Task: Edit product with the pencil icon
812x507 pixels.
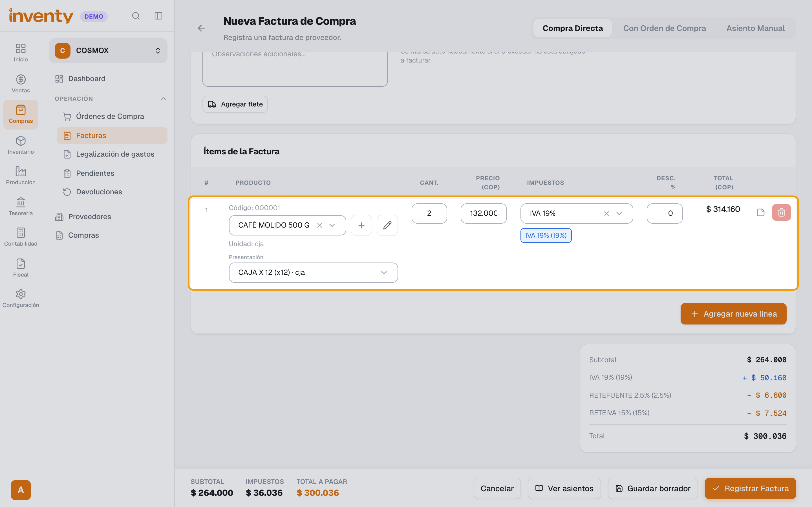Action: (387, 225)
